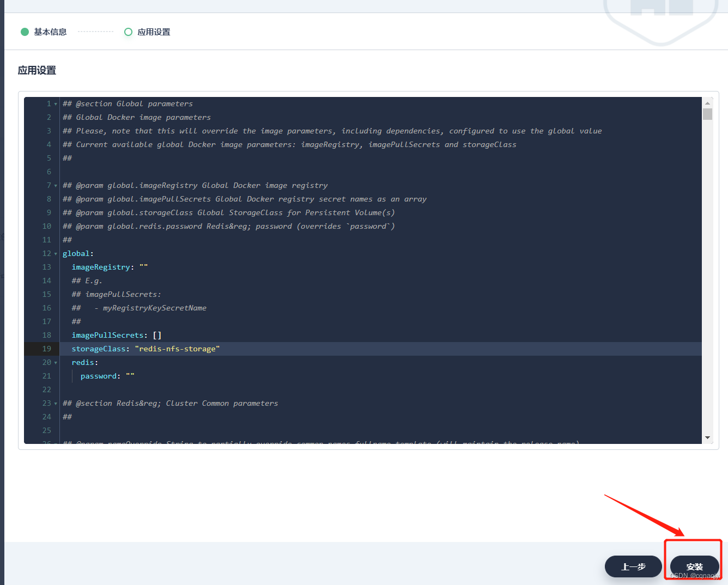The height and width of the screenshot is (585, 728).
Task: Collapse the fold arrow at line 23
Action: pos(56,404)
